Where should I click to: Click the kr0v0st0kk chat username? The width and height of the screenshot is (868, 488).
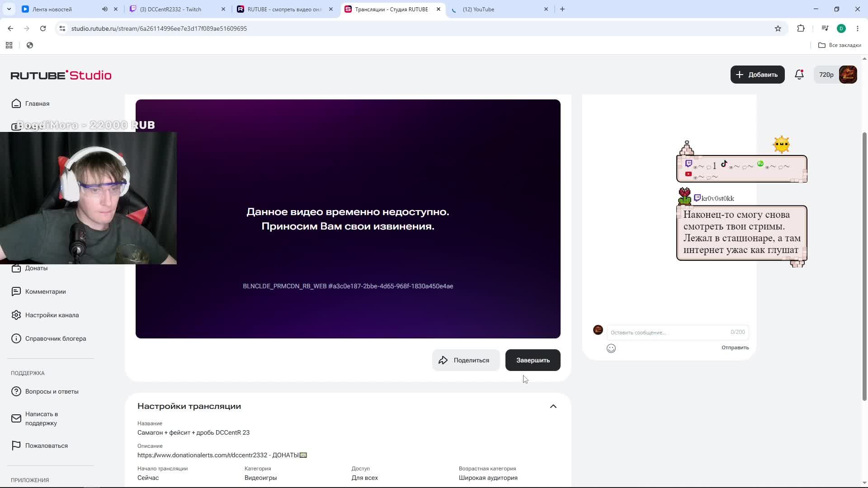point(717,198)
